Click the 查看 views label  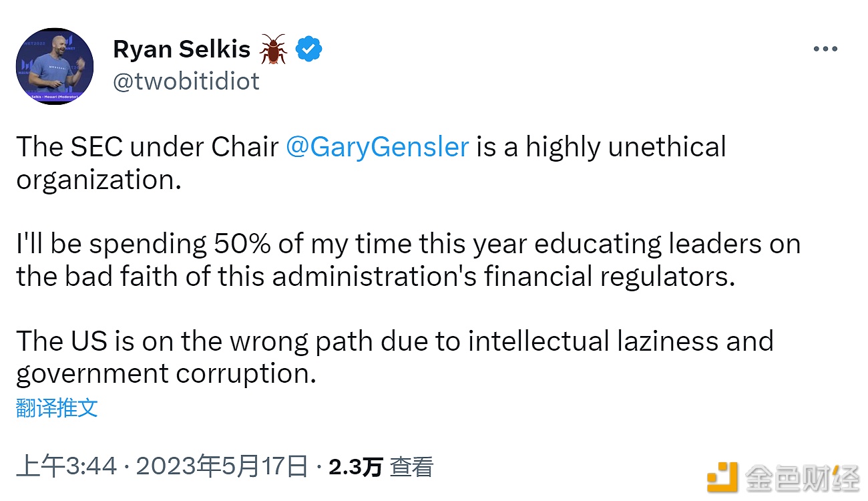pos(412,467)
